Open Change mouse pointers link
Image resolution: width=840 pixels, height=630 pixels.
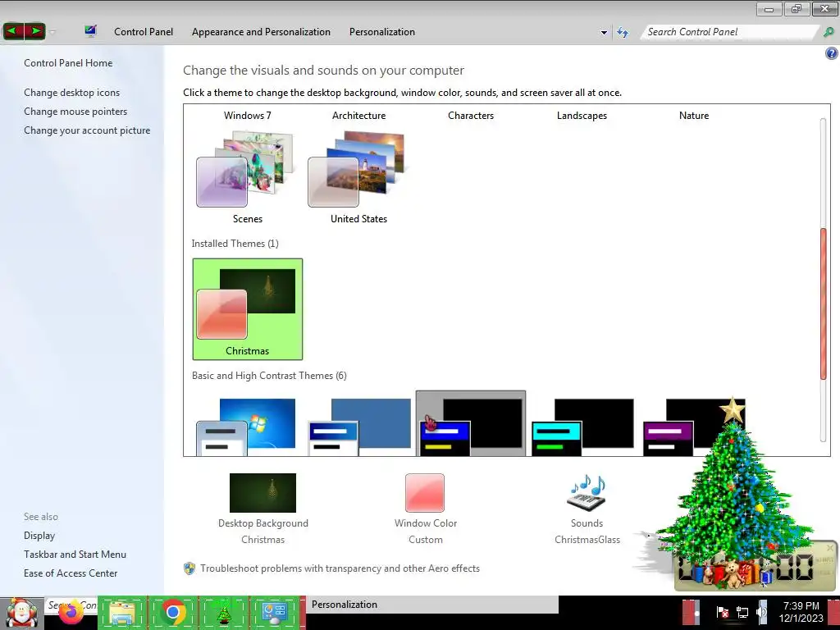coord(75,112)
